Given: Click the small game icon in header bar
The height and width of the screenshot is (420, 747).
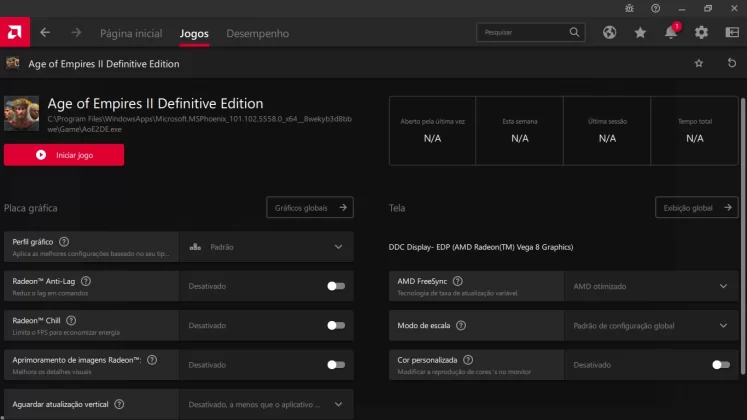Looking at the screenshot, I should point(13,63).
